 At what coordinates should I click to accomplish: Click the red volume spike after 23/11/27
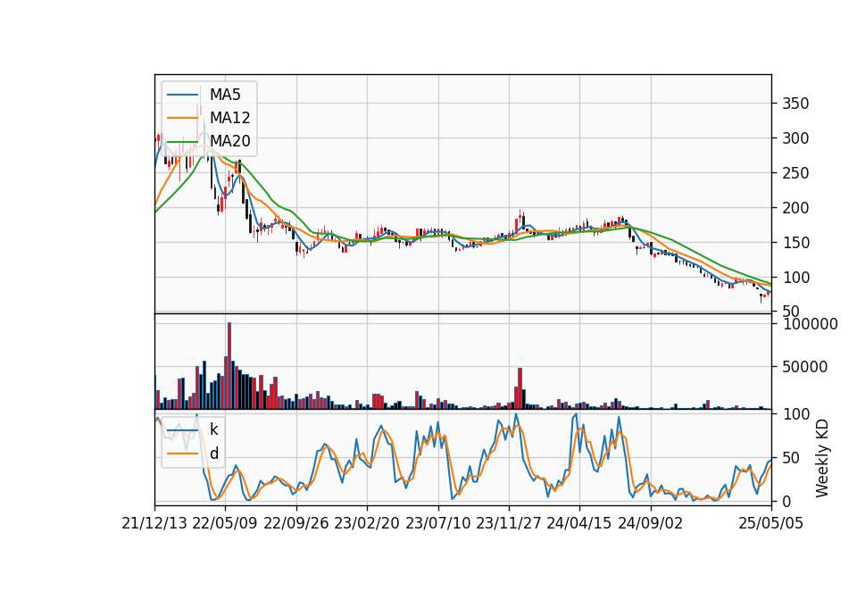click(x=520, y=388)
